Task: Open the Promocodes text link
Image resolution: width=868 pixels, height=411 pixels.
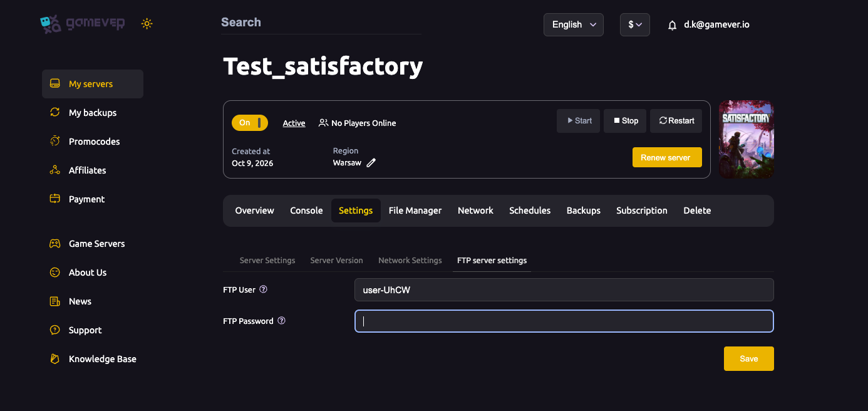Action: click(95, 142)
